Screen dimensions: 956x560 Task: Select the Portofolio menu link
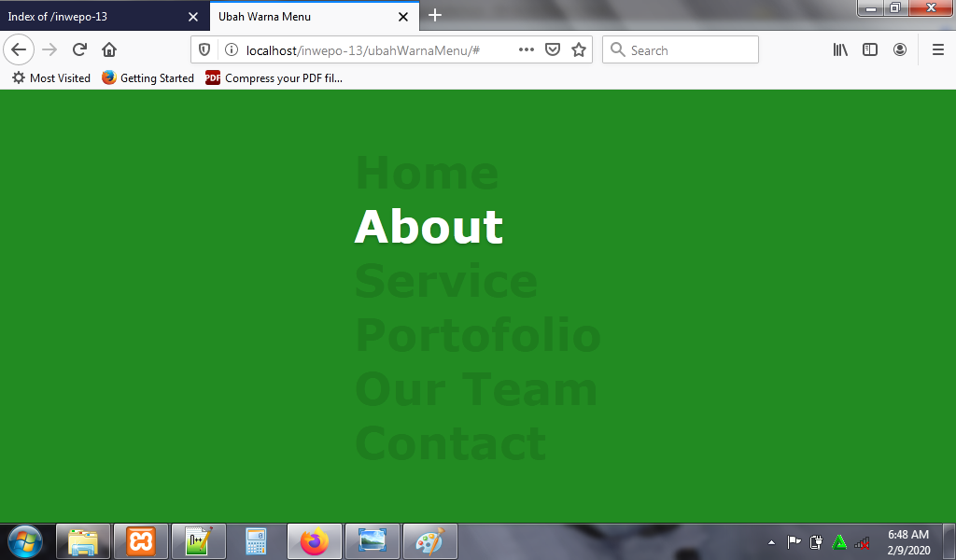point(478,335)
